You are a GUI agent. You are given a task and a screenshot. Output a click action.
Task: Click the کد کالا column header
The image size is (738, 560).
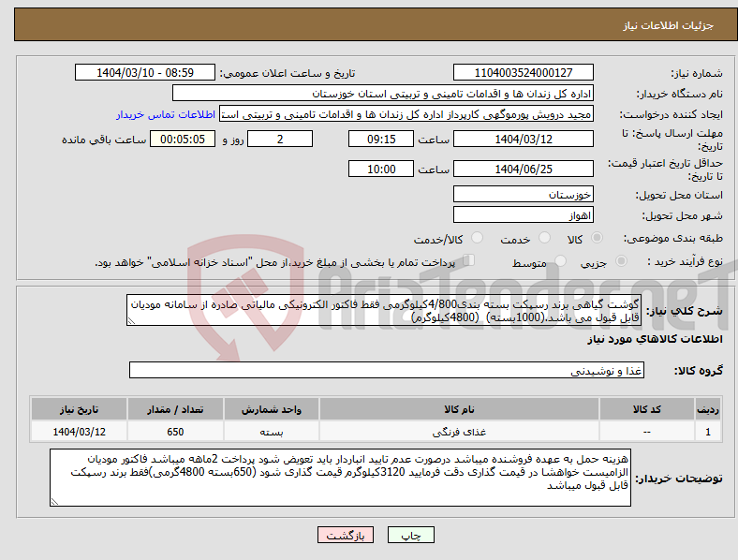click(x=647, y=409)
